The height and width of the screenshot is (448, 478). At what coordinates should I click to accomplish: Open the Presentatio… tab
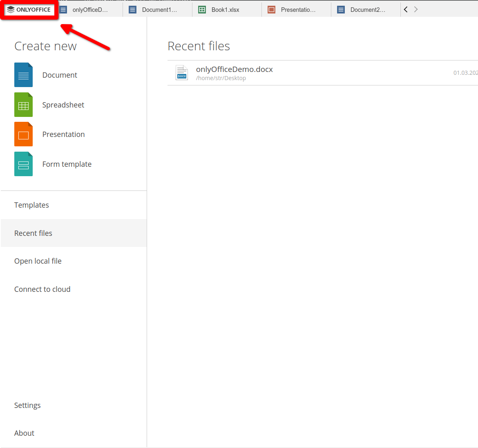point(297,10)
